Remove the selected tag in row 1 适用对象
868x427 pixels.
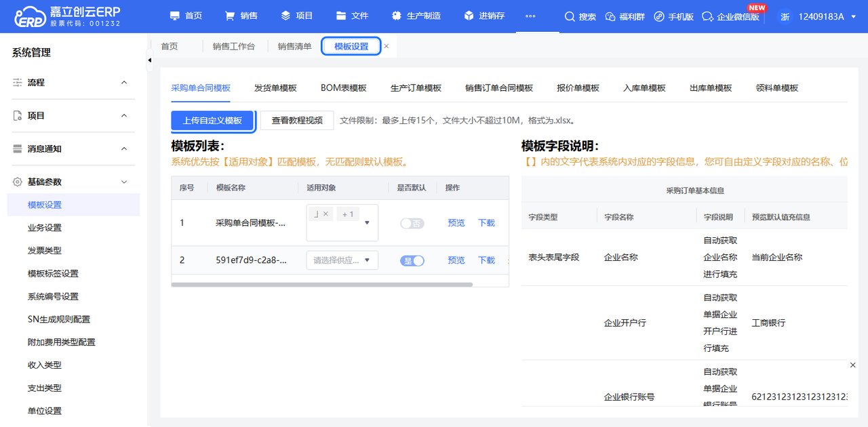(x=325, y=214)
